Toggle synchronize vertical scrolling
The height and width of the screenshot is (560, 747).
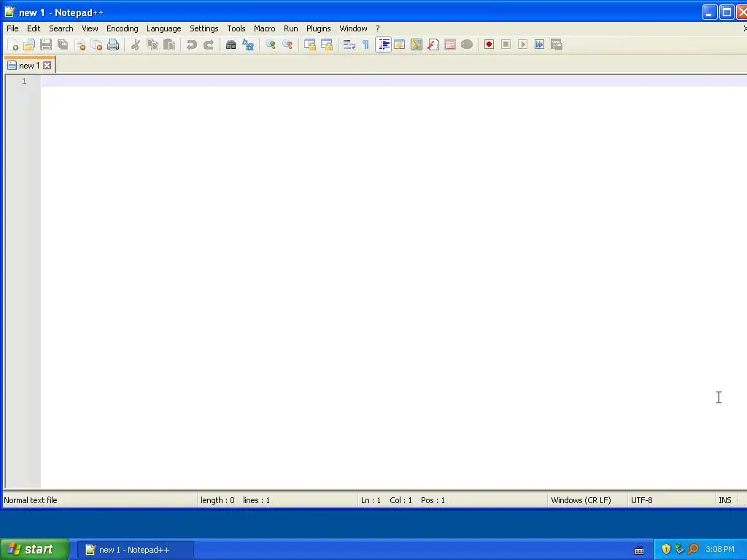[309, 44]
